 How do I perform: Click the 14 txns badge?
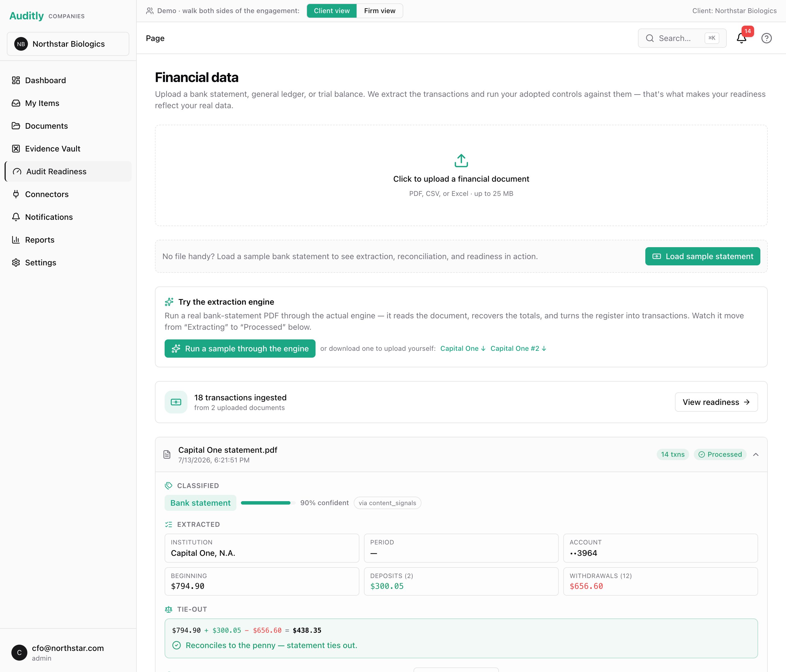tap(673, 454)
